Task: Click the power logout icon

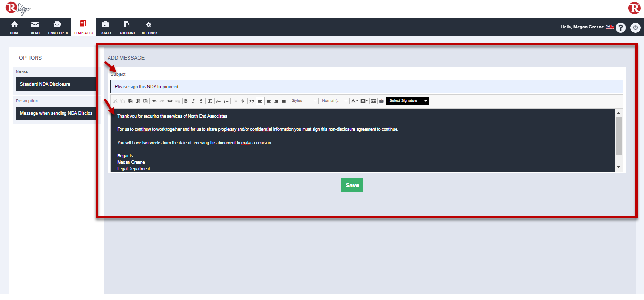Action: pos(635,27)
